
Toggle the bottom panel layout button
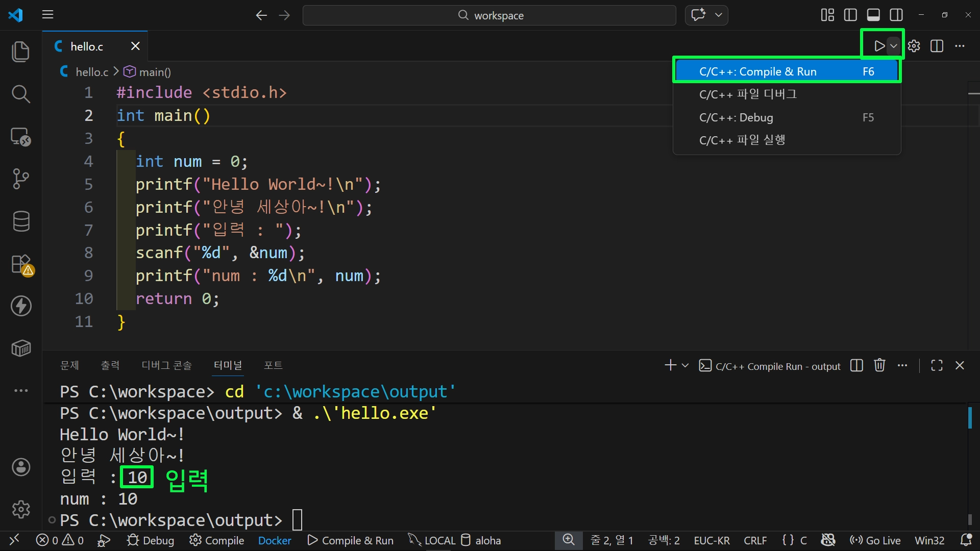coord(873,15)
